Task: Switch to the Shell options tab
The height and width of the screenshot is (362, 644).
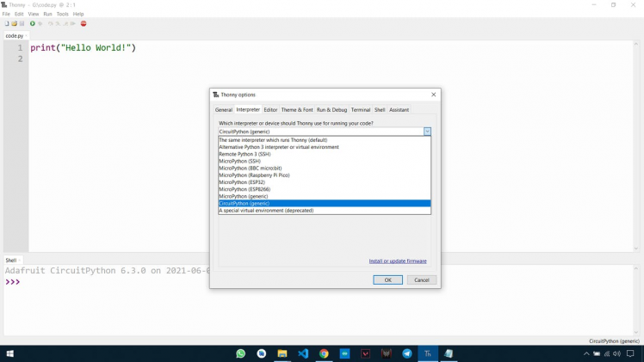Action: click(x=380, y=110)
